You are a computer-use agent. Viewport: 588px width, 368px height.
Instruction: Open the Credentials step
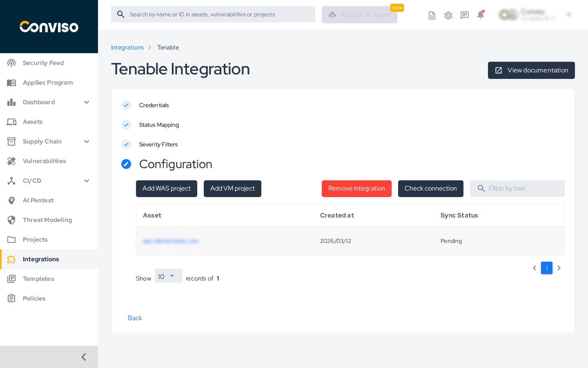[154, 105]
